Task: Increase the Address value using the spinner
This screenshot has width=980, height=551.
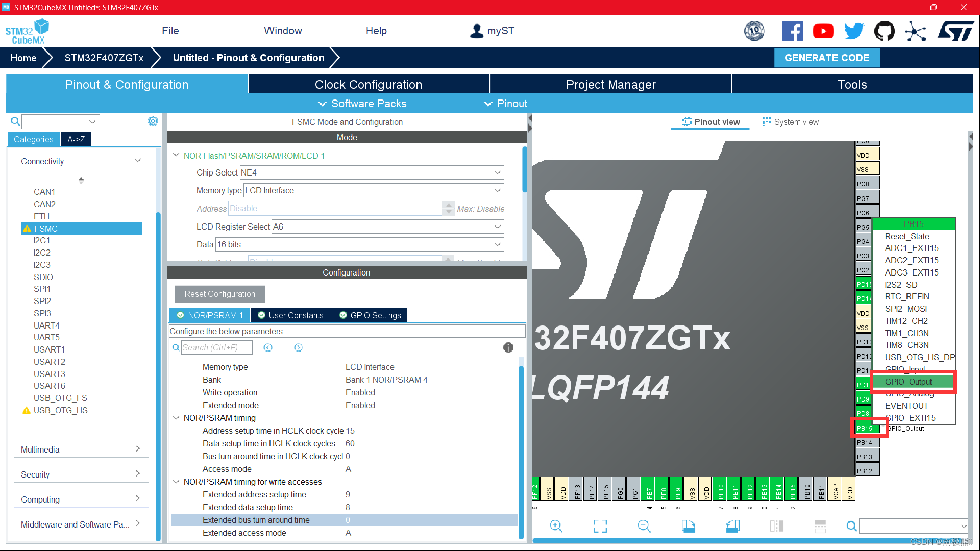Action: [x=449, y=205]
